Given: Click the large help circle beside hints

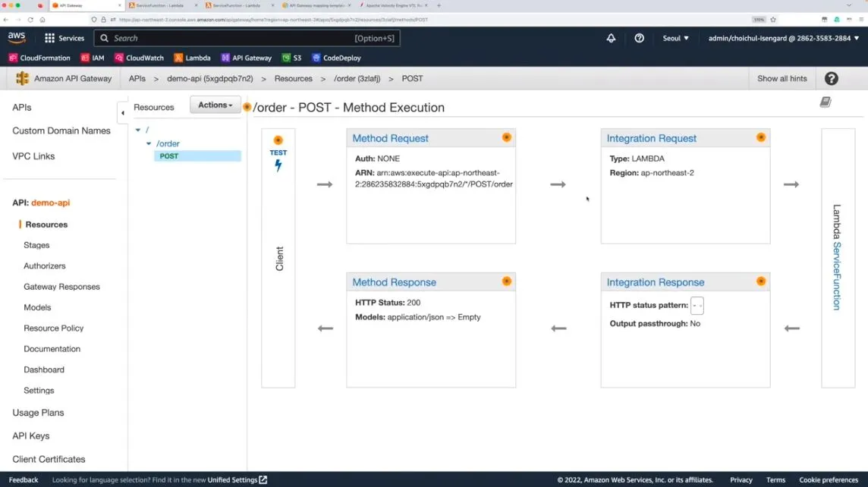Looking at the screenshot, I should (831, 79).
